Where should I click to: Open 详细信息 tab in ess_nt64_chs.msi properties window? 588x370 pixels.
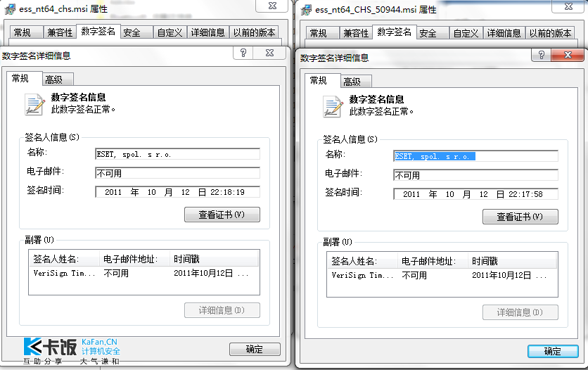[x=207, y=32]
